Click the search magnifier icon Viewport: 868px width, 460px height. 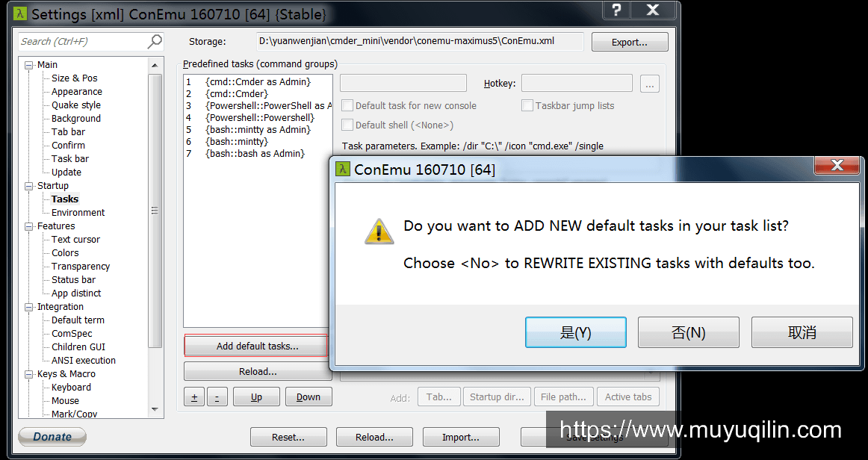(155, 41)
